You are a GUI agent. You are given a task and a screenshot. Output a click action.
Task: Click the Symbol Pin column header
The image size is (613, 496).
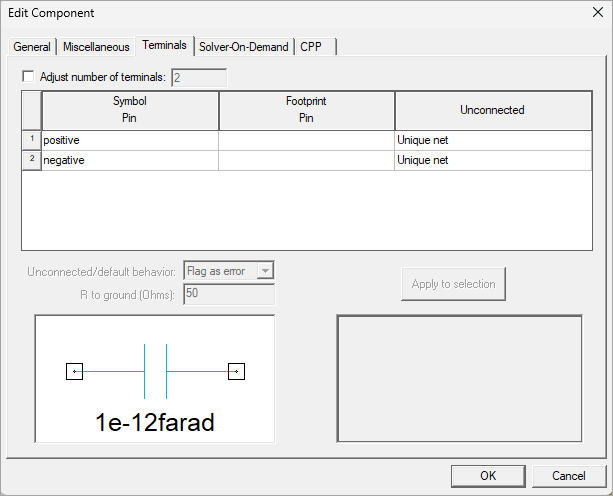coord(130,110)
